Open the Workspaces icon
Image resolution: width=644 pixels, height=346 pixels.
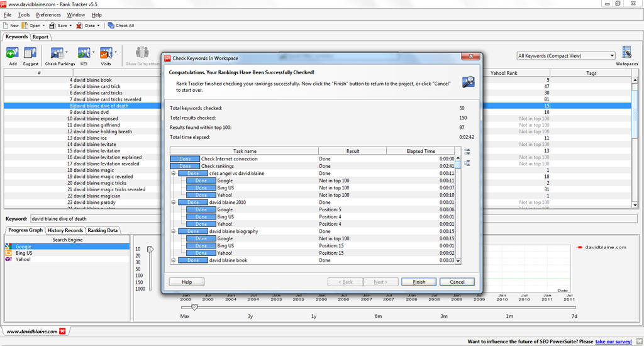pos(627,53)
